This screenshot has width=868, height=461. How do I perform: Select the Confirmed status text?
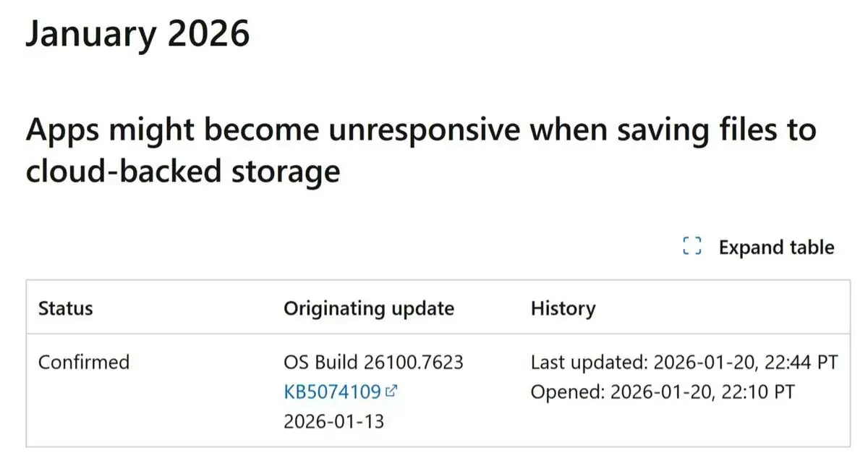pos(84,362)
